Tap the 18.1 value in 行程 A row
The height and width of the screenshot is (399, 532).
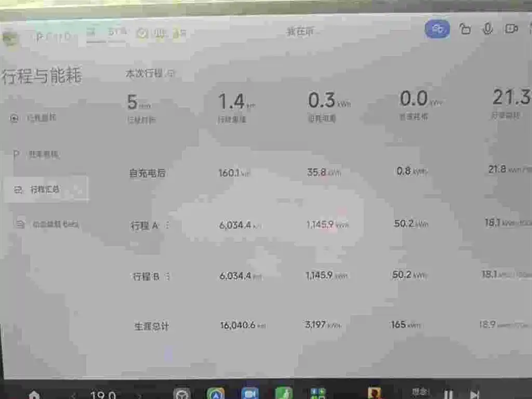(x=508, y=222)
